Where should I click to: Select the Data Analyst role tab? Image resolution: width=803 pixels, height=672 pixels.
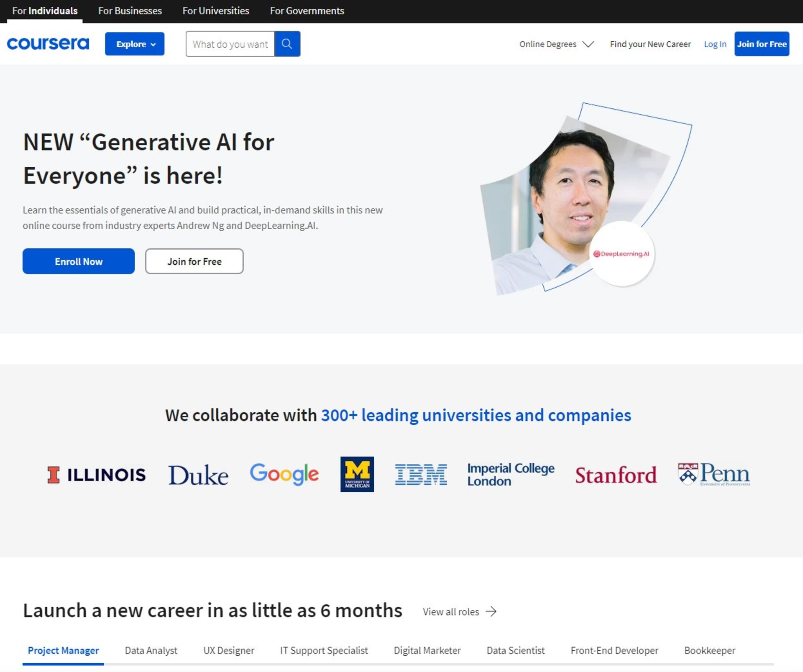[x=151, y=651]
